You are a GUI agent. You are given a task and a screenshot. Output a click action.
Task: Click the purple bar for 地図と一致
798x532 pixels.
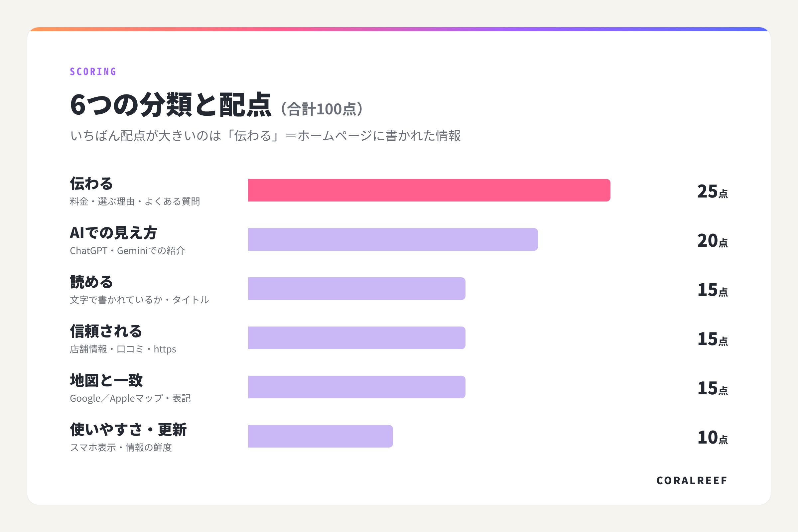[x=356, y=387]
